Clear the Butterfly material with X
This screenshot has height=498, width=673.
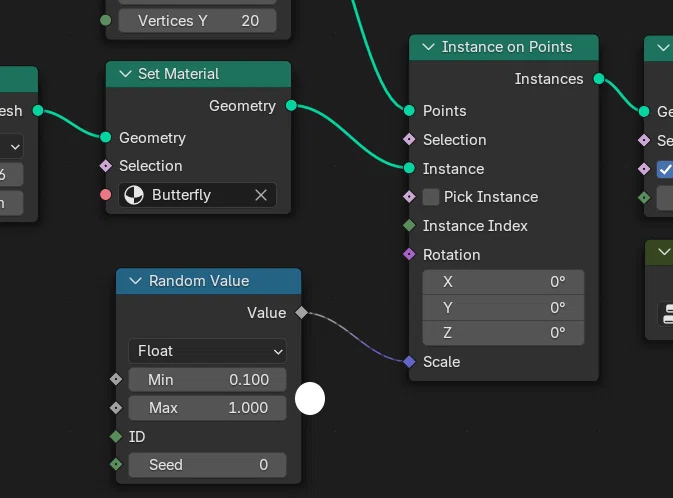click(261, 195)
